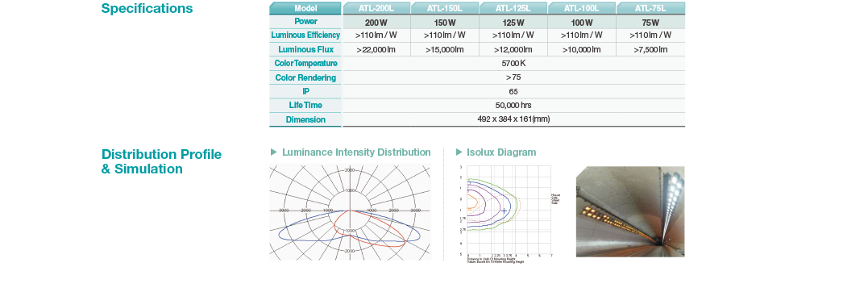Click the Model row label

coord(305,8)
